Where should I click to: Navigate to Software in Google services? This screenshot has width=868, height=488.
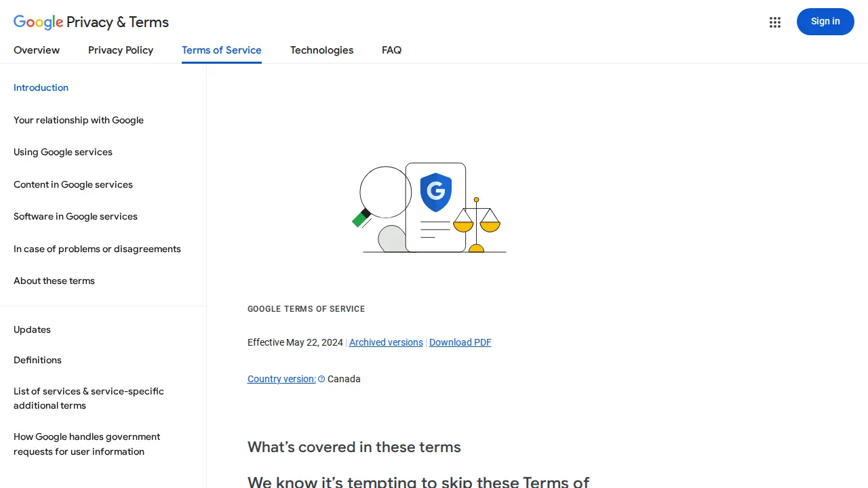click(x=75, y=216)
